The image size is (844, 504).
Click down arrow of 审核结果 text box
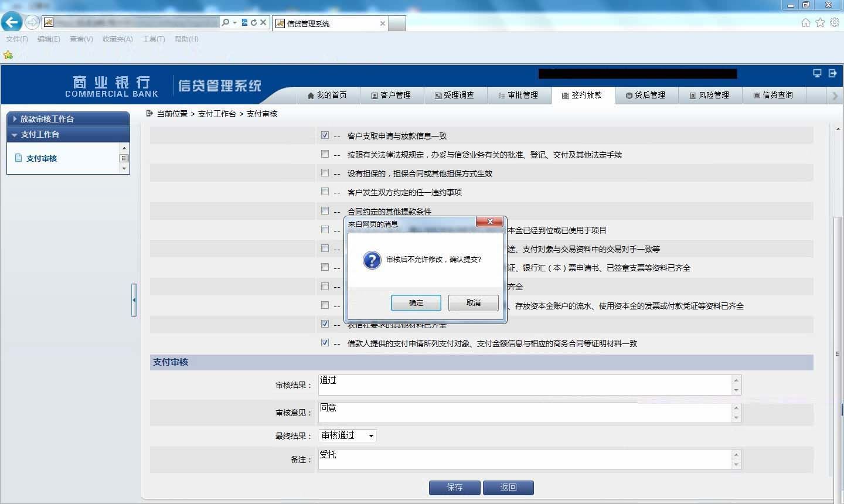(x=737, y=390)
